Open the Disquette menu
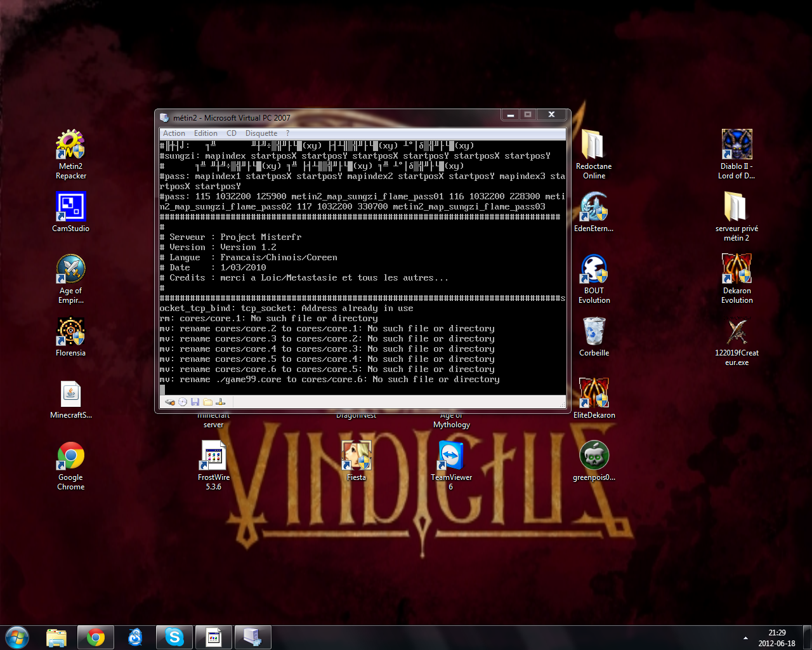Screen dimensions: 812x650 click(x=261, y=133)
